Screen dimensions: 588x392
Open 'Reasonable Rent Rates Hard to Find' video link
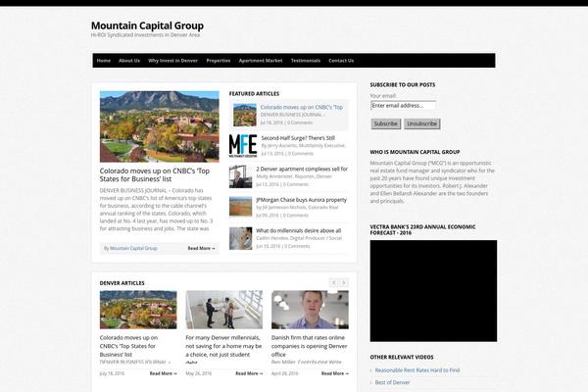pos(417,370)
